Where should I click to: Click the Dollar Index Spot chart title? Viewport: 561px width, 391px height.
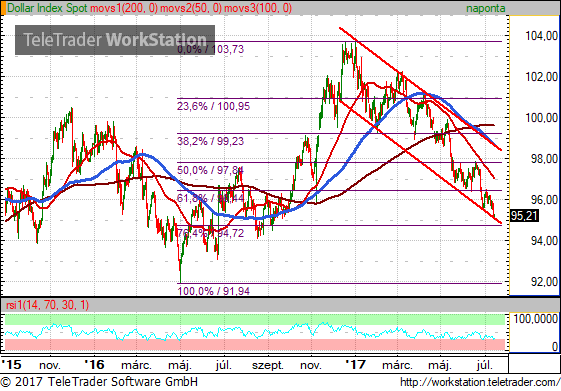[x=47, y=8]
